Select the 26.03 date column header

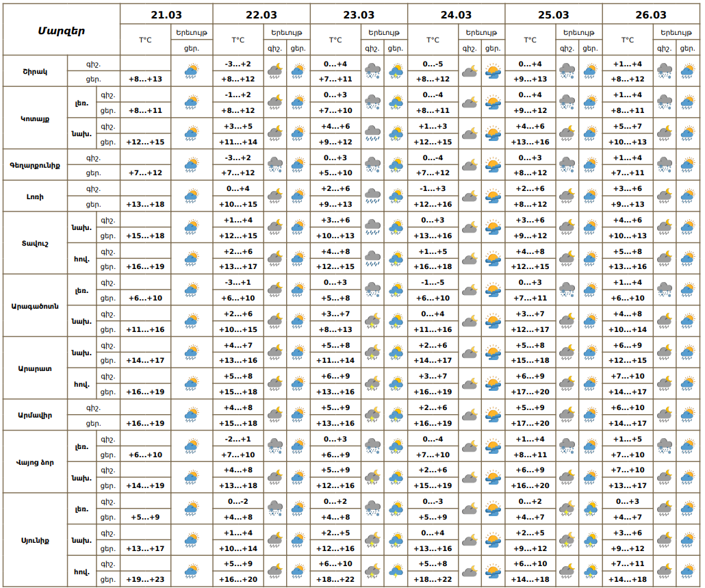point(650,14)
